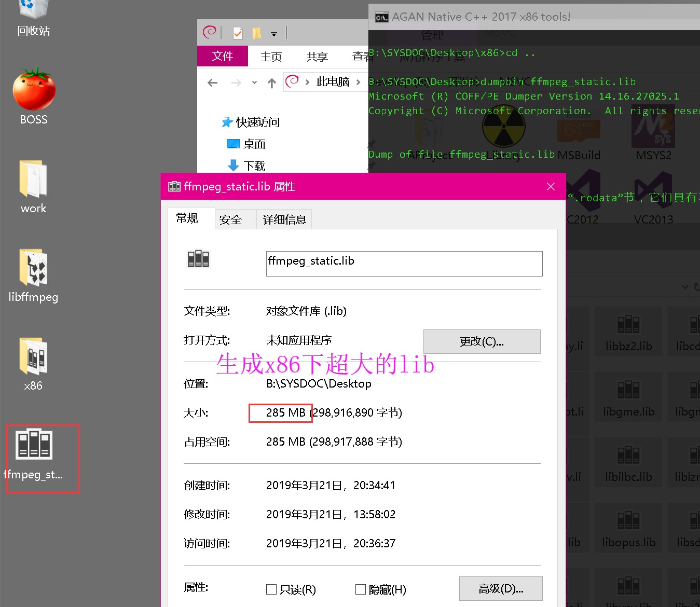The height and width of the screenshot is (607, 700).
Task: Open the 共享 ribbon tab in Explorer
Action: click(317, 56)
